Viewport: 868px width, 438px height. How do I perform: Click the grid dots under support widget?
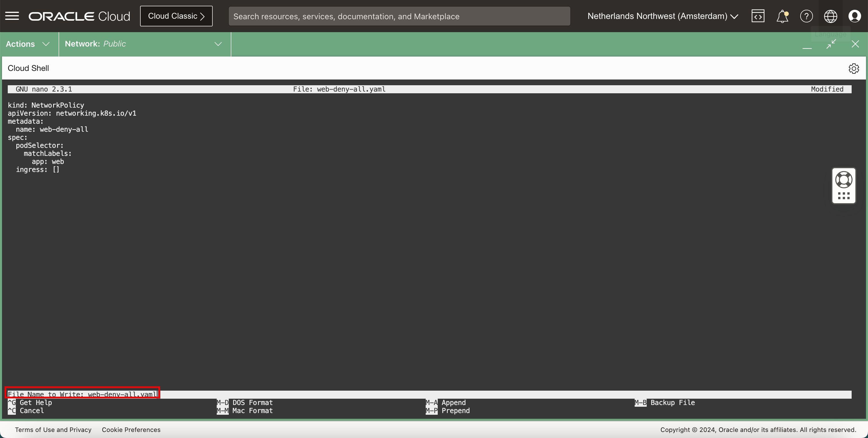coord(844,196)
